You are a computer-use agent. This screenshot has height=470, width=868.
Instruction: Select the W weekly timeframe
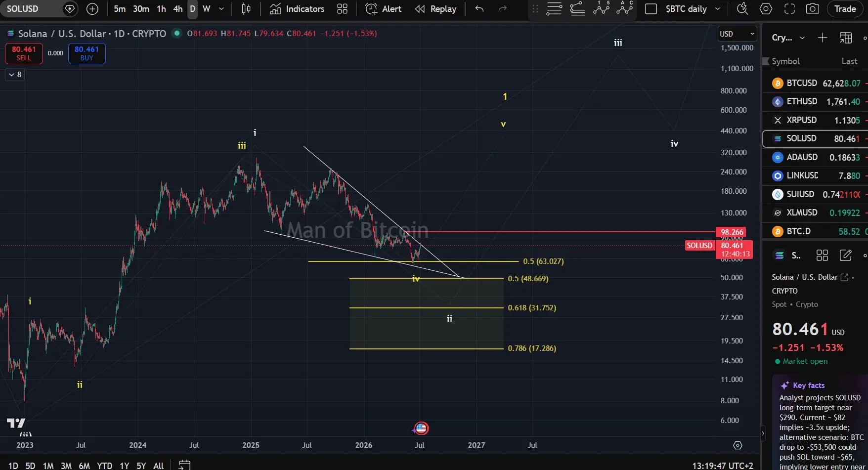[207, 9]
